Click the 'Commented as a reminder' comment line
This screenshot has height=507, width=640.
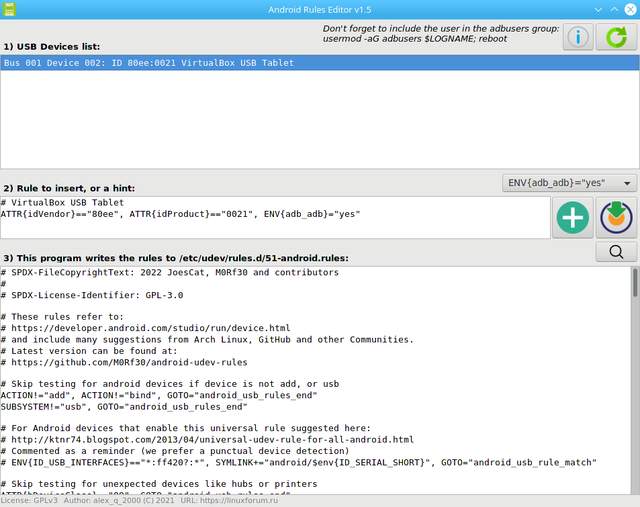[x=175, y=451]
